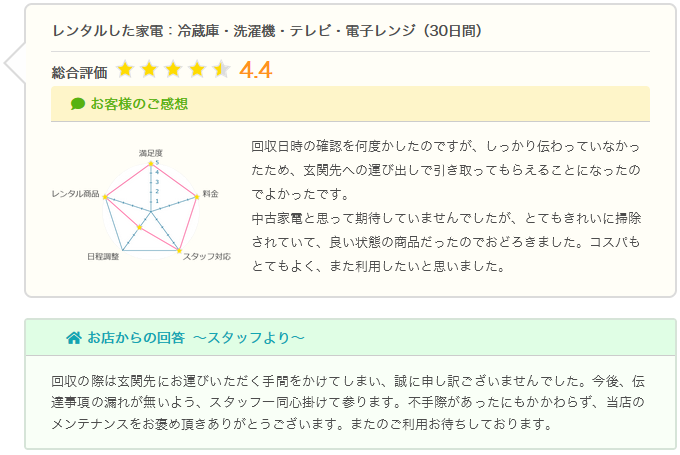Click the 総合評価 label
The width and height of the screenshot is (680, 455).
pyautogui.click(x=79, y=72)
